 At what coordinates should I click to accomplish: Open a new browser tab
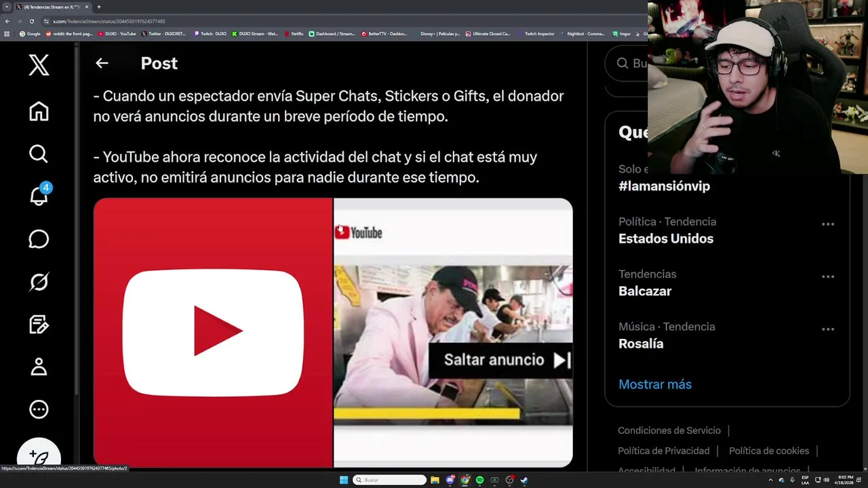[x=99, y=7]
